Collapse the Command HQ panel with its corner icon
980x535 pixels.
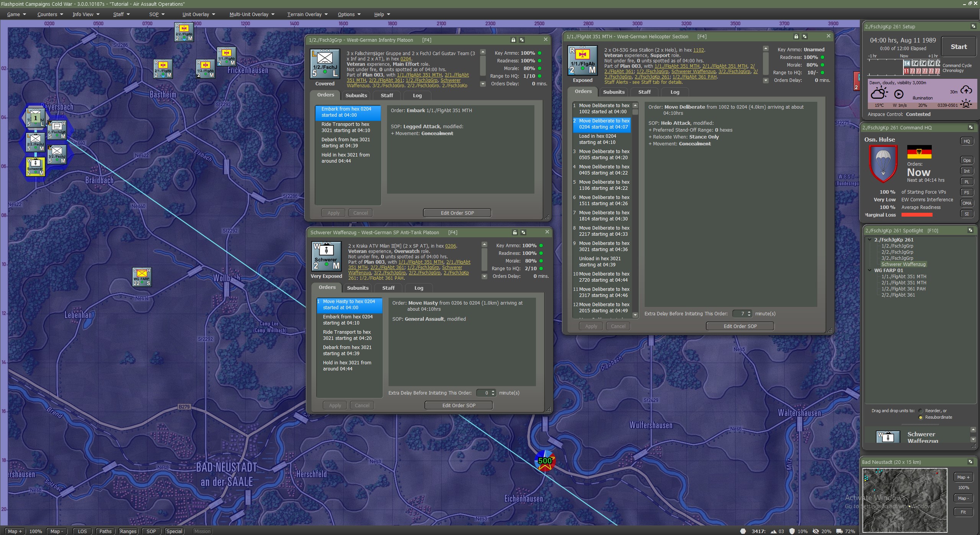click(x=970, y=127)
